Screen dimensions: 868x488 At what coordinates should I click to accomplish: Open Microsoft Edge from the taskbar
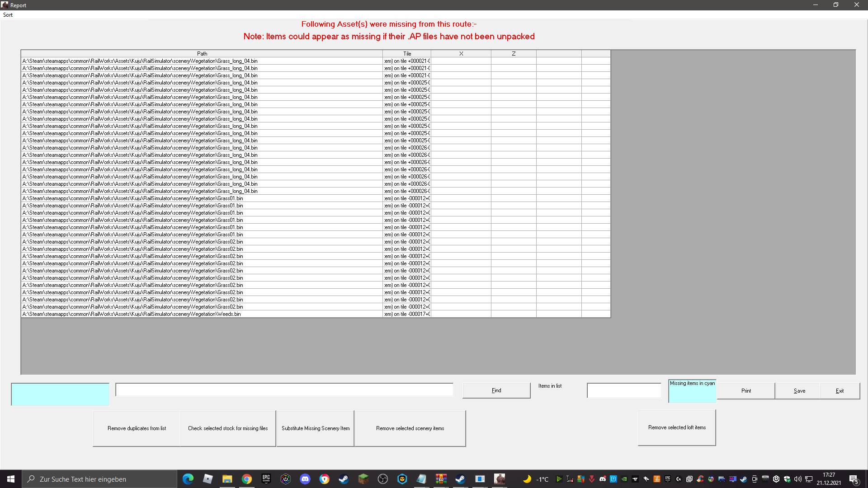(188, 479)
